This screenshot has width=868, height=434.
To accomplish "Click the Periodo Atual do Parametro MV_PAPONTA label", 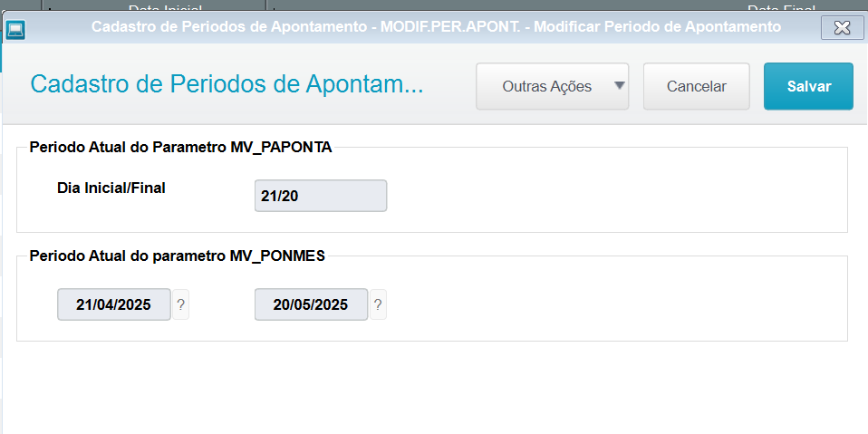I will tap(180, 147).
